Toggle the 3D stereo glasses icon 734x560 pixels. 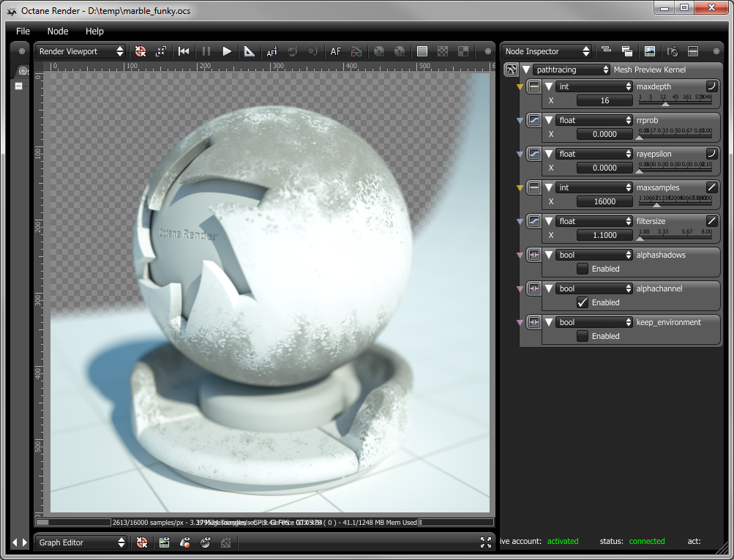356,51
